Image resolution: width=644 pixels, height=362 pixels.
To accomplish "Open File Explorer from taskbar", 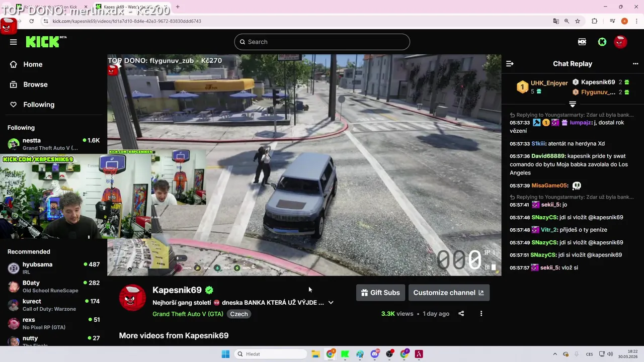I will tap(315, 354).
